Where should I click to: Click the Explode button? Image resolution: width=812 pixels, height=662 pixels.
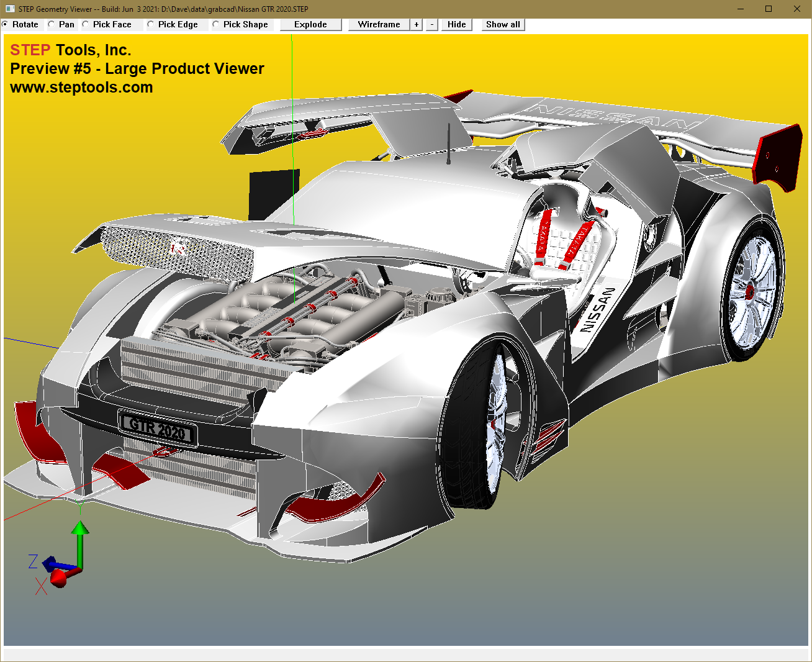[x=310, y=24]
